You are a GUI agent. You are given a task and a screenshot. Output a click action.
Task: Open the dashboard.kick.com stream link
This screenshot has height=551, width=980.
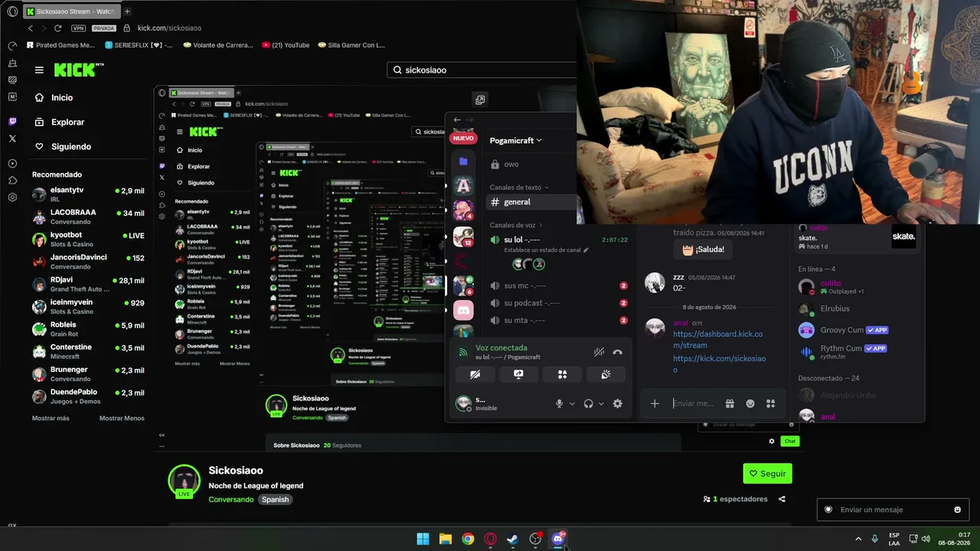click(x=718, y=340)
